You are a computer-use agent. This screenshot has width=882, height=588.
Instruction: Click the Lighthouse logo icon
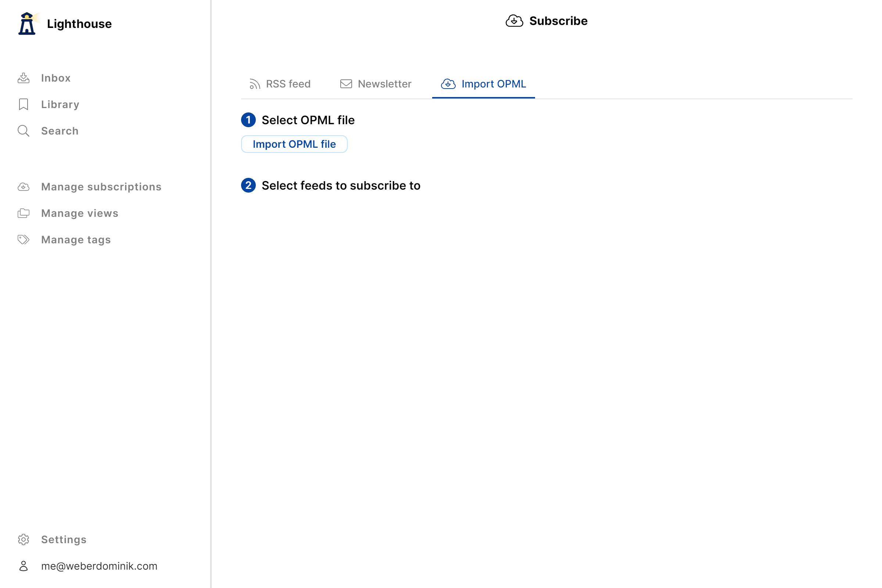[27, 24]
